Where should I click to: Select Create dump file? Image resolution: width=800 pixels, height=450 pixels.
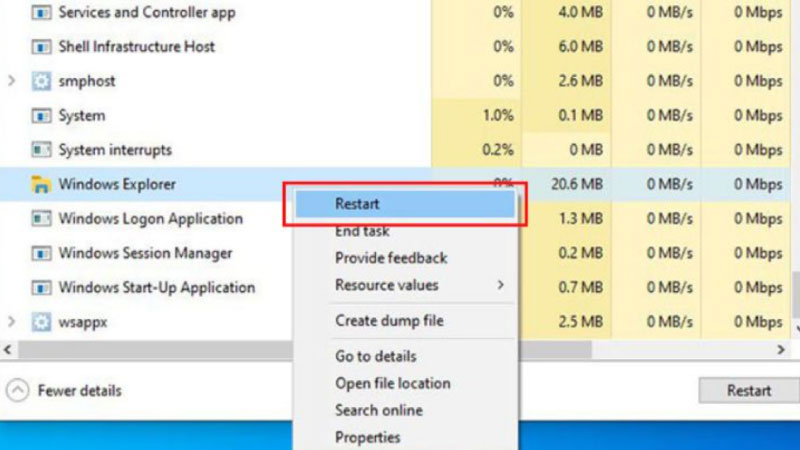click(x=389, y=321)
